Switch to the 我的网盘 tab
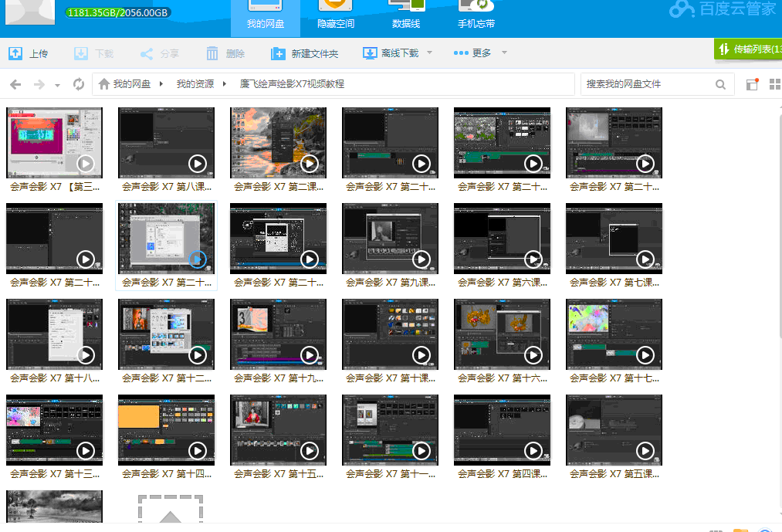 [265, 12]
